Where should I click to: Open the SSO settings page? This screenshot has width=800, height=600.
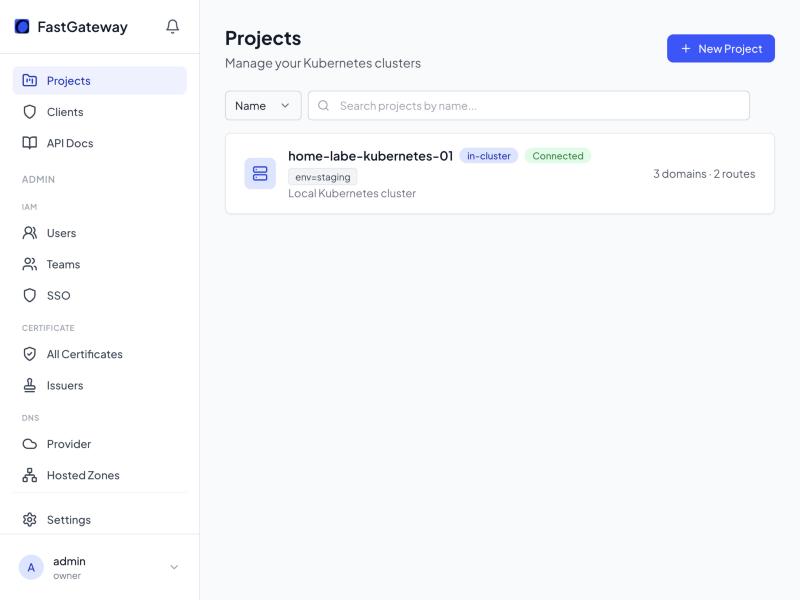(99, 295)
